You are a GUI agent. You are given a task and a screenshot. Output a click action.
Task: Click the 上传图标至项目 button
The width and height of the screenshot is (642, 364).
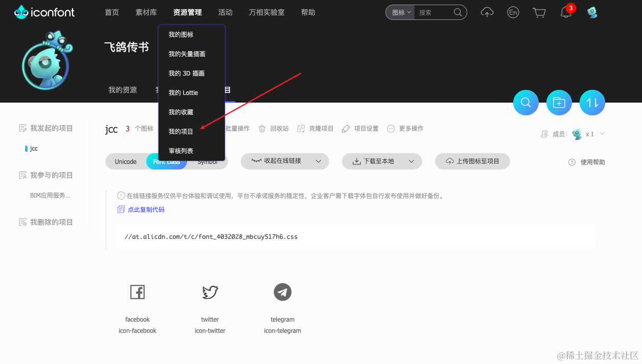point(472,161)
